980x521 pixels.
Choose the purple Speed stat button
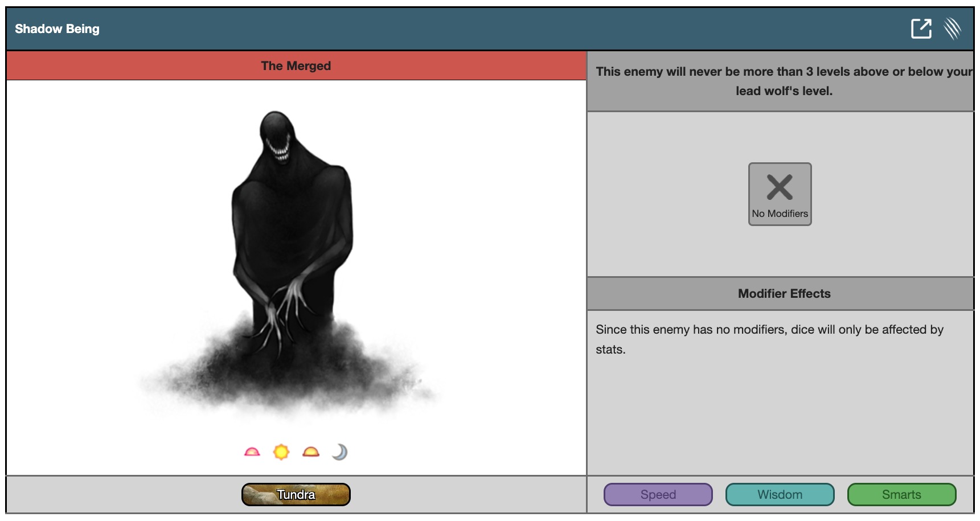point(658,494)
